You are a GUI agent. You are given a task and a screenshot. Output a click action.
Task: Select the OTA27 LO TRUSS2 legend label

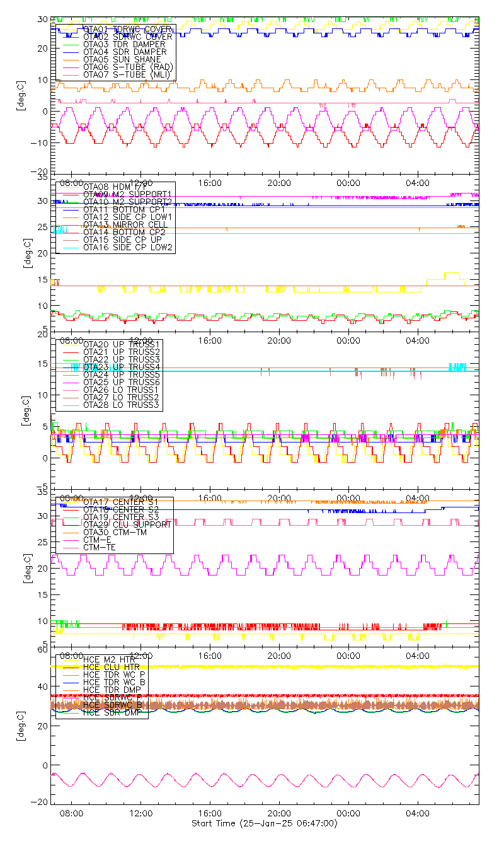click(x=122, y=397)
